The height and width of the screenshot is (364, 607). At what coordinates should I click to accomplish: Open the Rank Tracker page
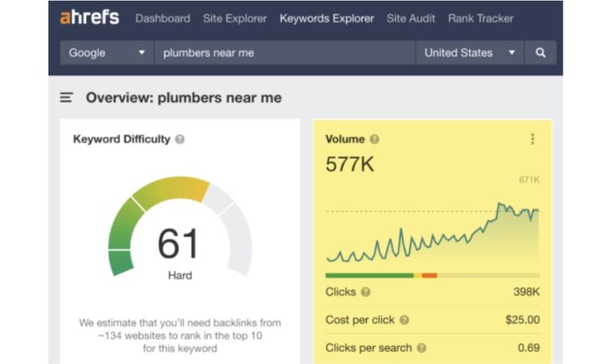point(481,19)
